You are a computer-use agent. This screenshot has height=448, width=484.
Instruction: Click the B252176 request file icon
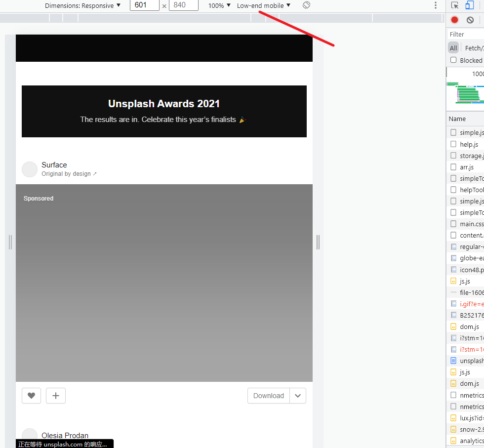pos(453,315)
